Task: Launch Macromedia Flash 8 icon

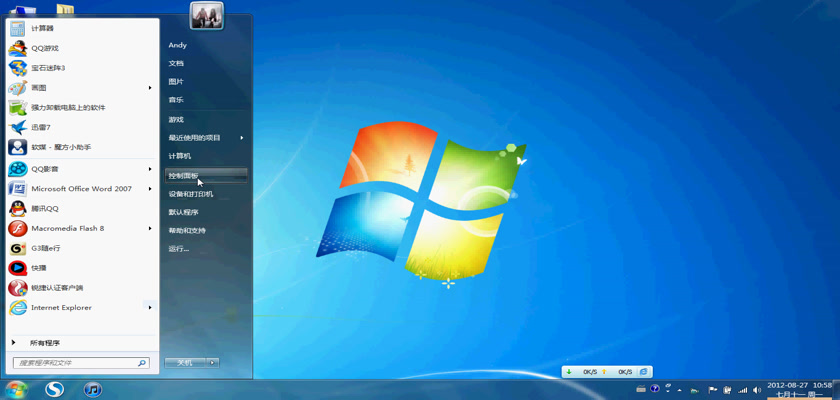Action: tap(18, 229)
